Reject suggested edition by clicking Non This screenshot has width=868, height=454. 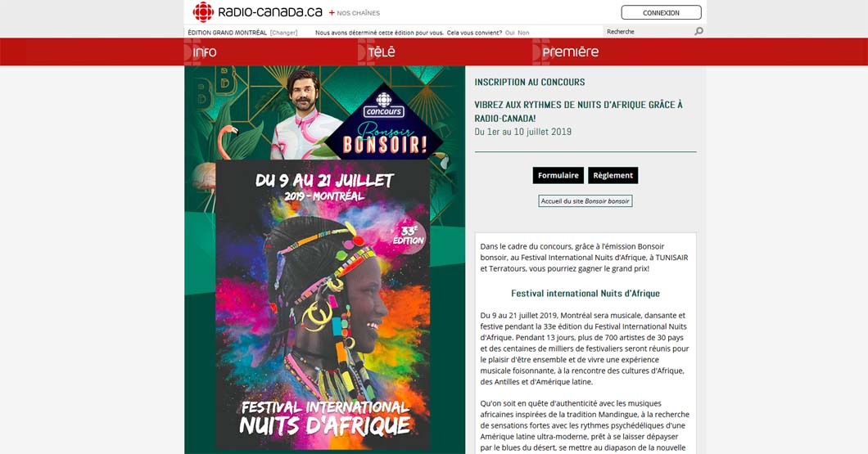click(524, 33)
